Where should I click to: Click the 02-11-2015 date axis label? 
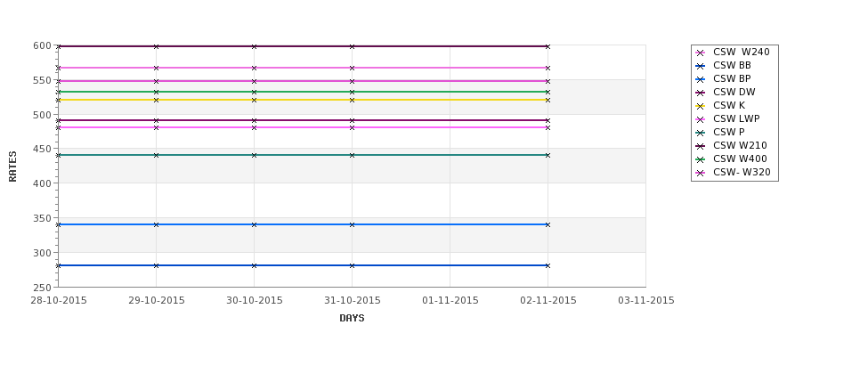tap(548, 301)
